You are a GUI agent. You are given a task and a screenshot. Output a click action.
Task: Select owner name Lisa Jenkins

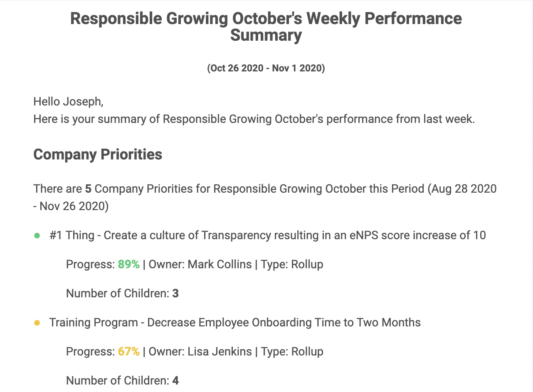(220, 352)
